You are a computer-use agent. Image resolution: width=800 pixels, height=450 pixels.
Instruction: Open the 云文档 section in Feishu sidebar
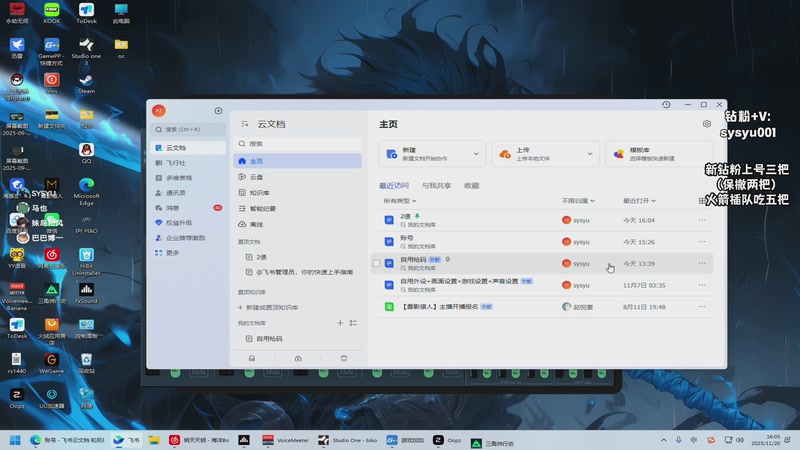[x=188, y=148]
